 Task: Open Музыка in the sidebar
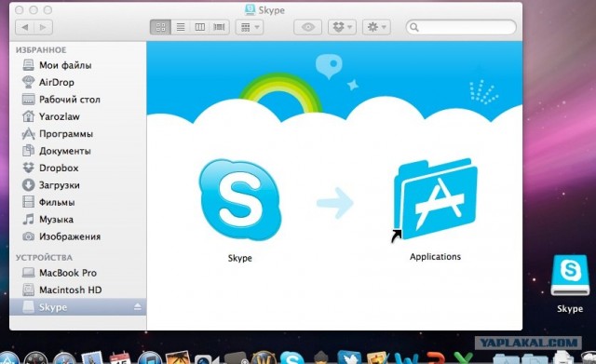point(77,219)
